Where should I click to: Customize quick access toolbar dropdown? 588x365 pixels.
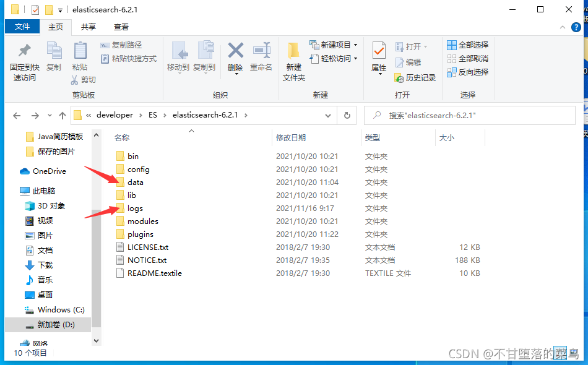click(x=60, y=11)
